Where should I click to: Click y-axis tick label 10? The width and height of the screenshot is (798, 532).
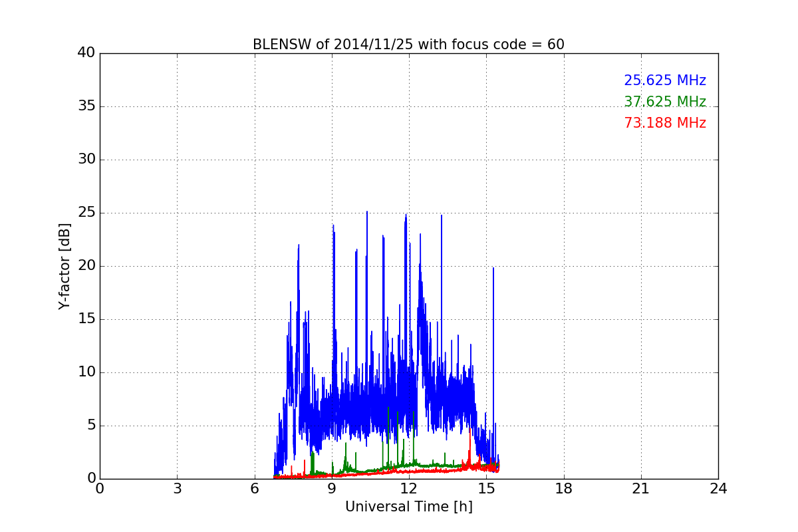86,372
